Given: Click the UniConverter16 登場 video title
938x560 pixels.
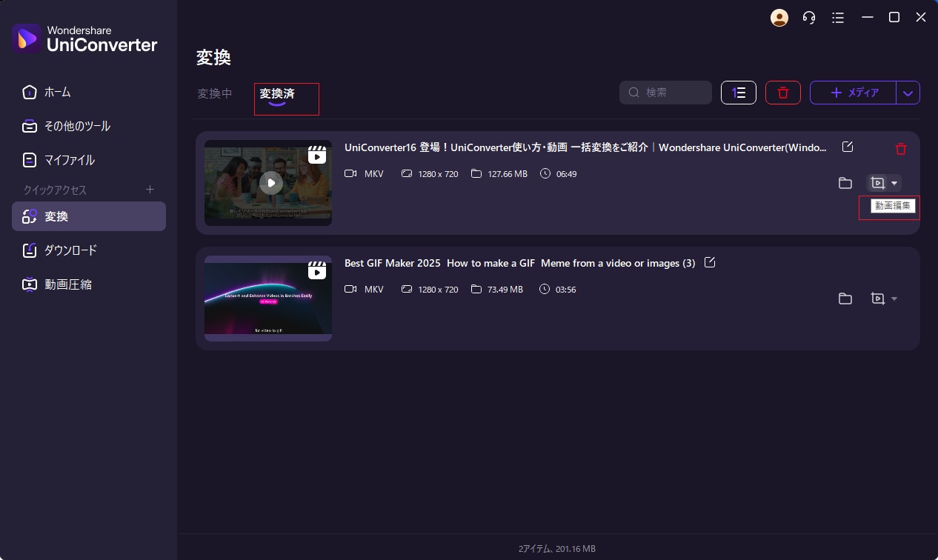Looking at the screenshot, I should pyautogui.click(x=585, y=147).
